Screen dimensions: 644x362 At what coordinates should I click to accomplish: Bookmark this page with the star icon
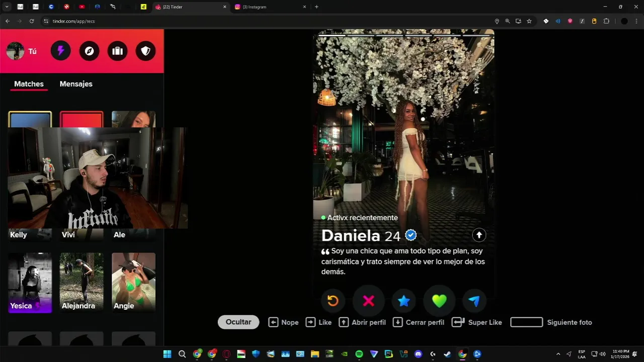pos(529,21)
